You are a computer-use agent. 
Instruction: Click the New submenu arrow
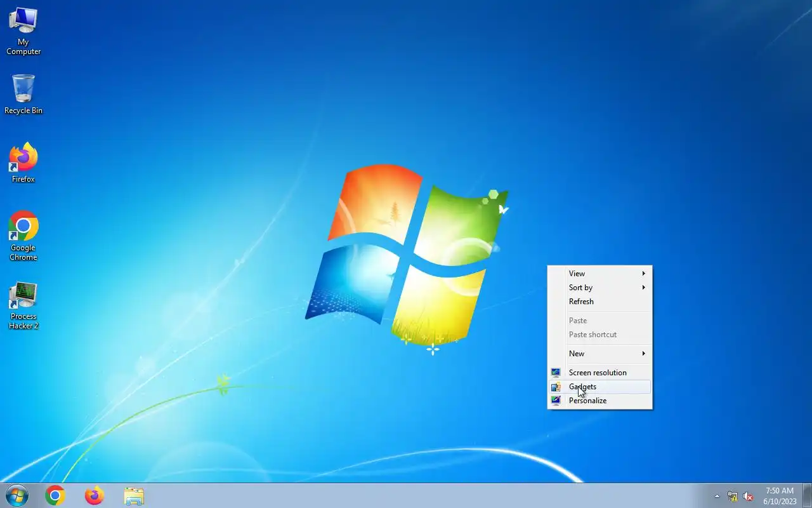643,354
